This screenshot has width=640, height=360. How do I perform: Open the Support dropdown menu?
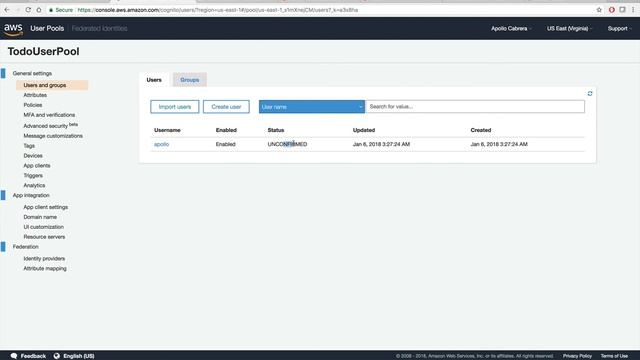[620, 29]
